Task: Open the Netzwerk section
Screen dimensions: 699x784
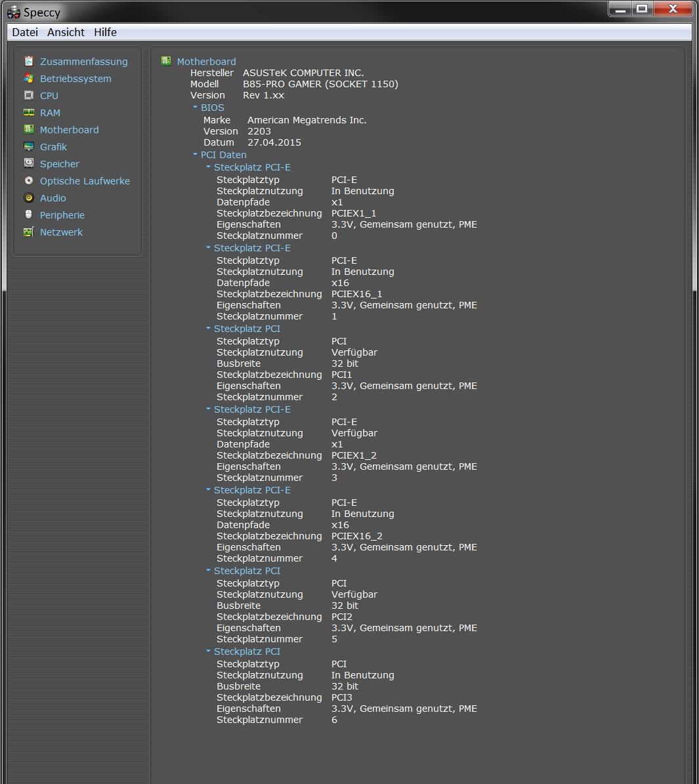Action: (61, 232)
